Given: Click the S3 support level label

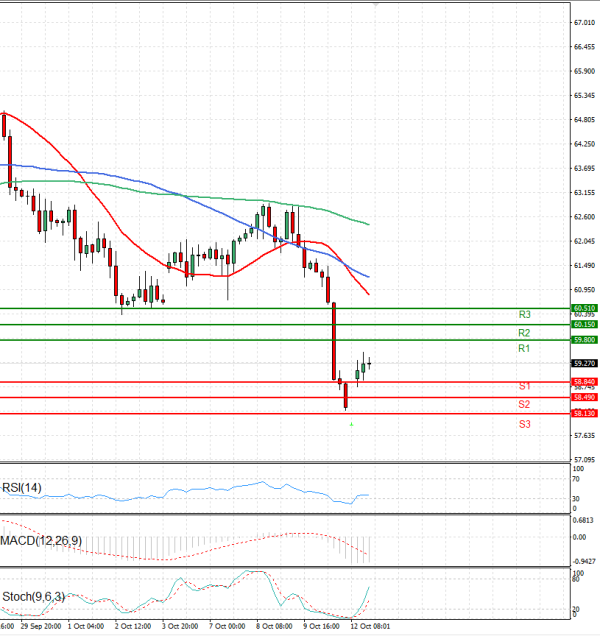Looking at the screenshot, I should tap(524, 424).
